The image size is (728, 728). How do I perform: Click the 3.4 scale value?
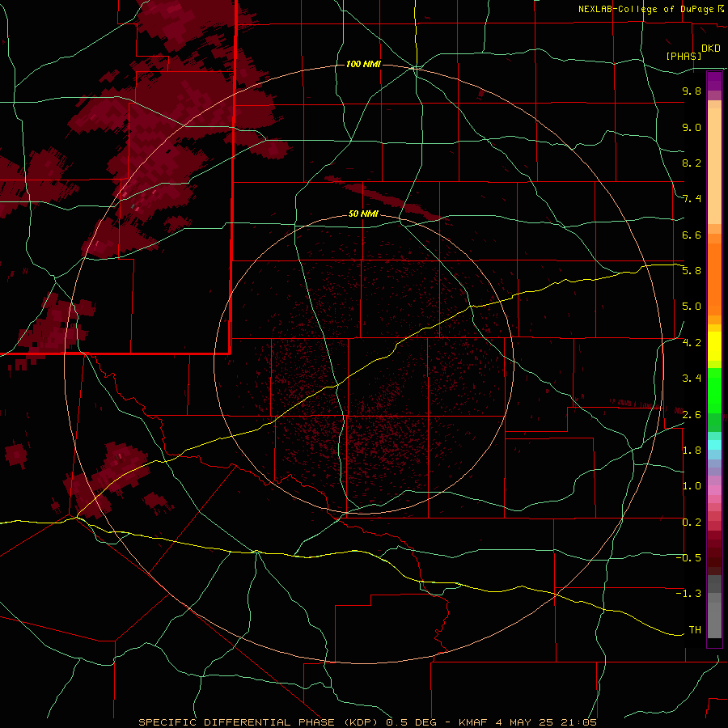(692, 379)
